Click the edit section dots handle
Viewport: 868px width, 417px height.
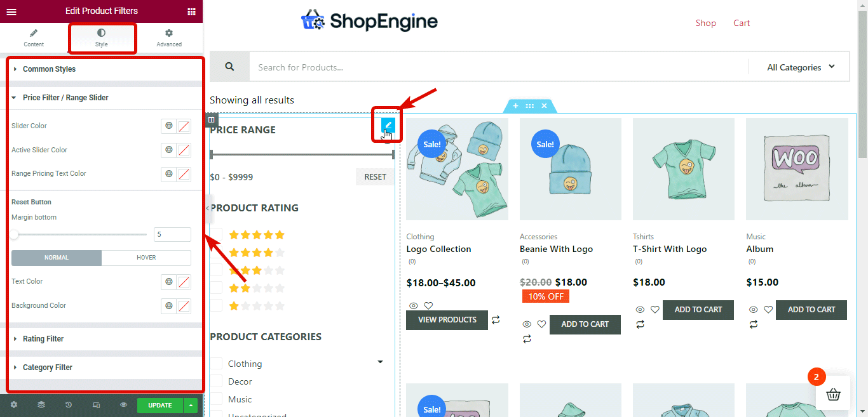click(530, 106)
